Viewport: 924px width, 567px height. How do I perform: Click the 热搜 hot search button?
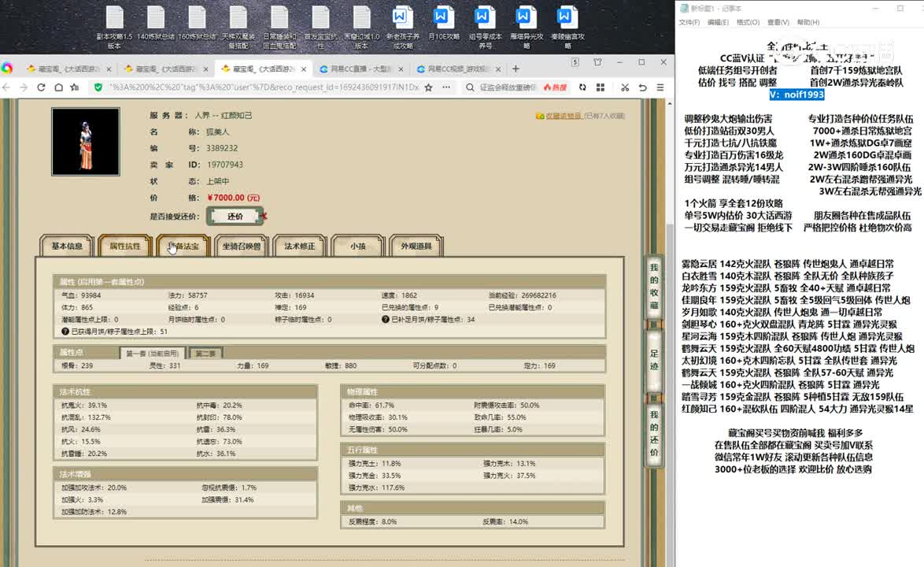555,87
